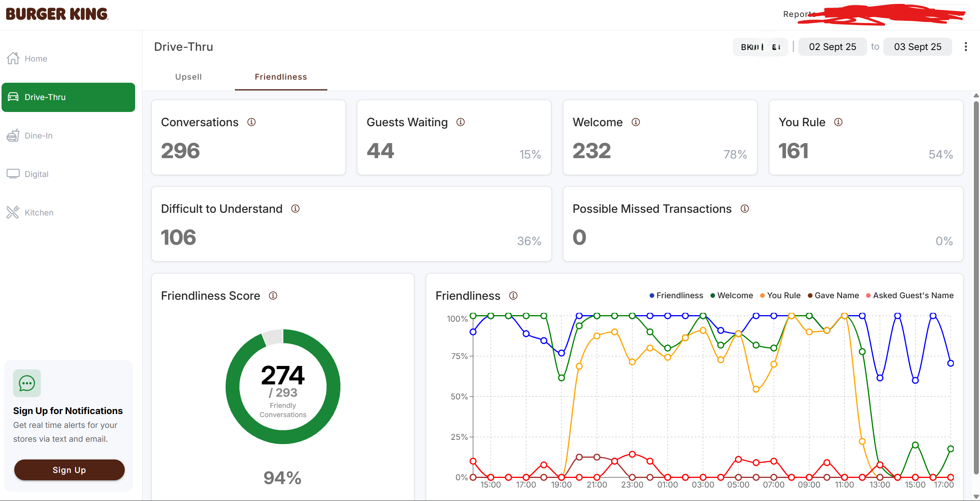Open the three-dot more options menu
980x501 pixels.
click(x=966, y=47)
